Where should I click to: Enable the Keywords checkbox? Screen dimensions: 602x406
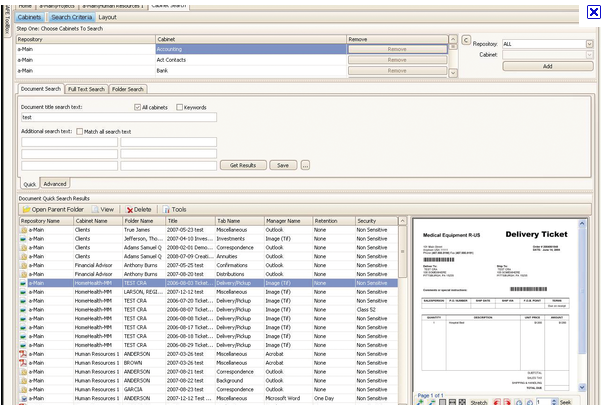click(x=180, y=107)
